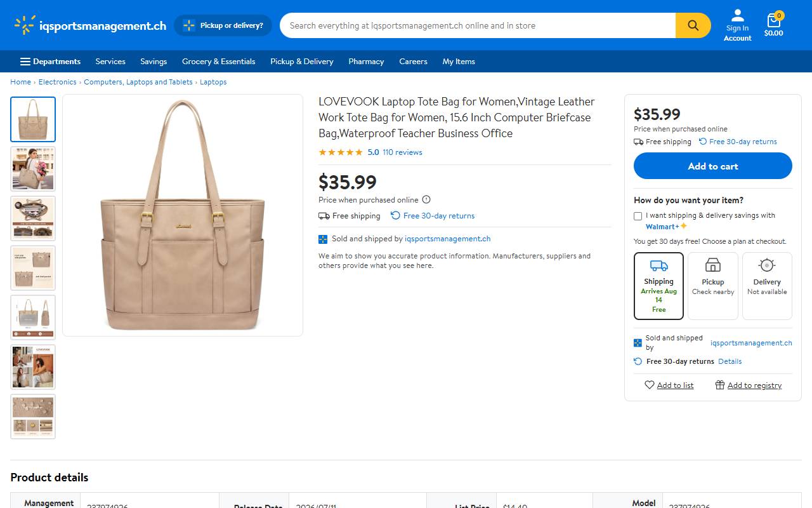Open Pickup or delivery selector
Viewport: 812px width, 508px height.
(223, 25)
